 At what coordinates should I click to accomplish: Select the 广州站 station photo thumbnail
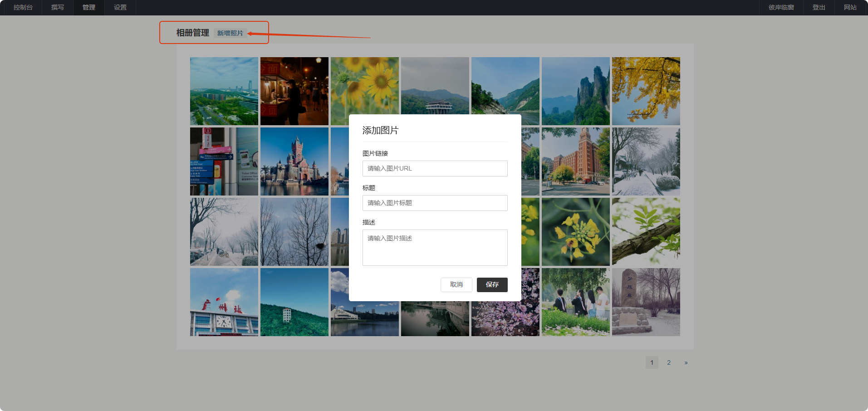pyautogui.click(x=224, y=302)
